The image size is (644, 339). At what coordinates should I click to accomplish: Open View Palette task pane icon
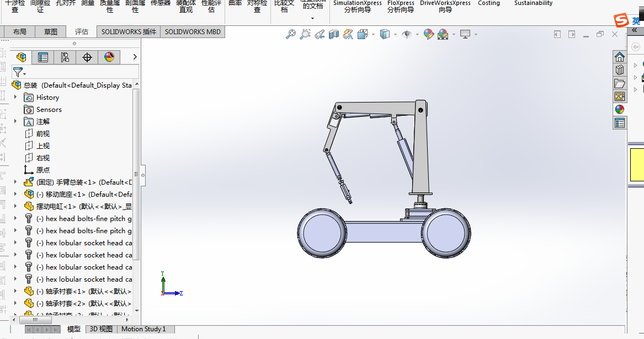coord(619,96)
